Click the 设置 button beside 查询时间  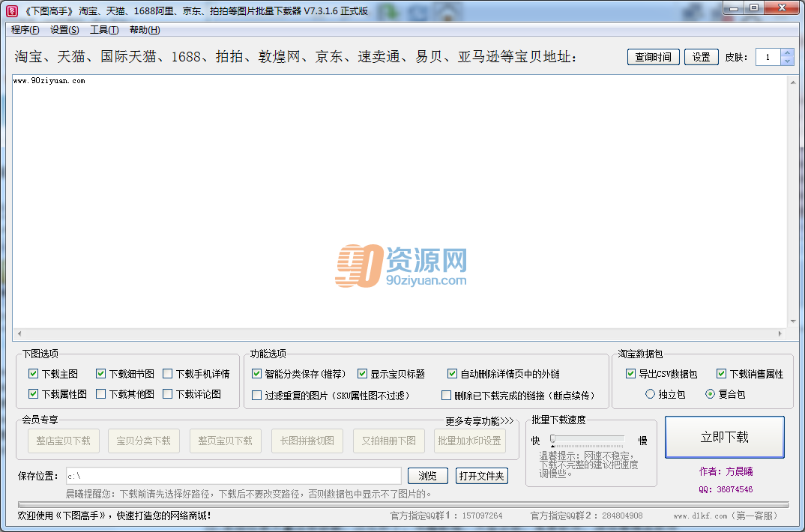coord(702,57)
